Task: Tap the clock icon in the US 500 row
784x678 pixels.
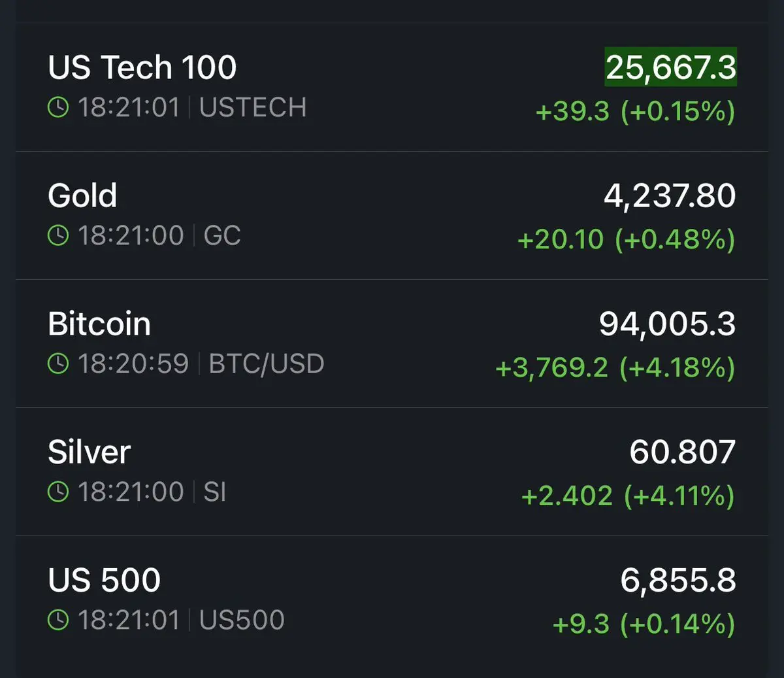Action: tap(58, 620)
